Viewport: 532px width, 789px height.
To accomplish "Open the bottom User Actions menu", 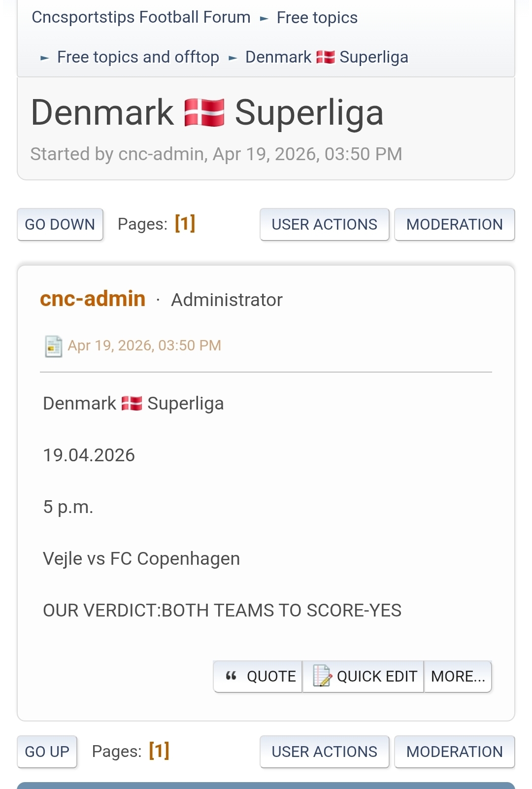I will [x=324, y=752].
